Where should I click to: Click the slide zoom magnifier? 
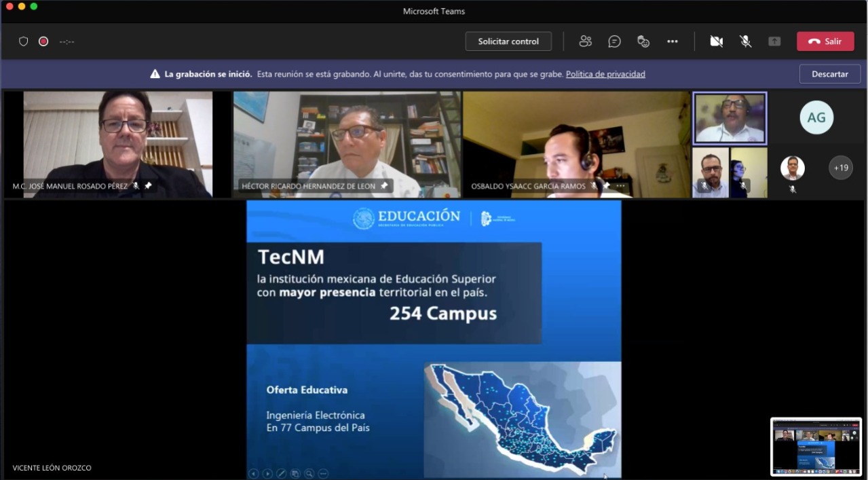click(x=309, y=473)
